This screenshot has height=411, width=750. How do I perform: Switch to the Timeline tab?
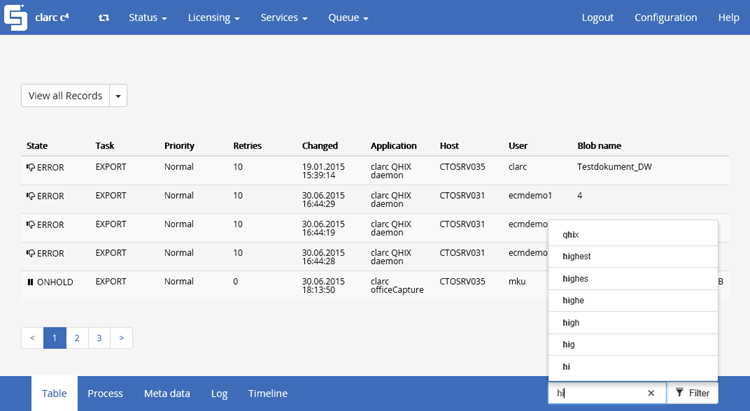pos(268,393)
